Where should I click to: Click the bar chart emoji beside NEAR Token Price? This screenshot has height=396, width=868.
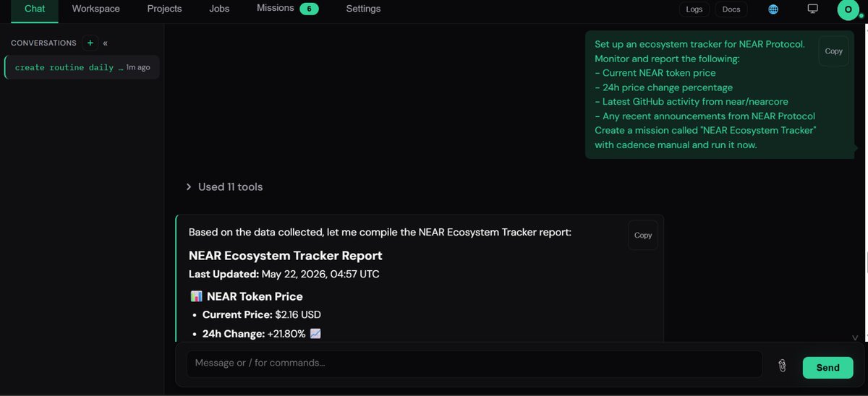point(196,296)
